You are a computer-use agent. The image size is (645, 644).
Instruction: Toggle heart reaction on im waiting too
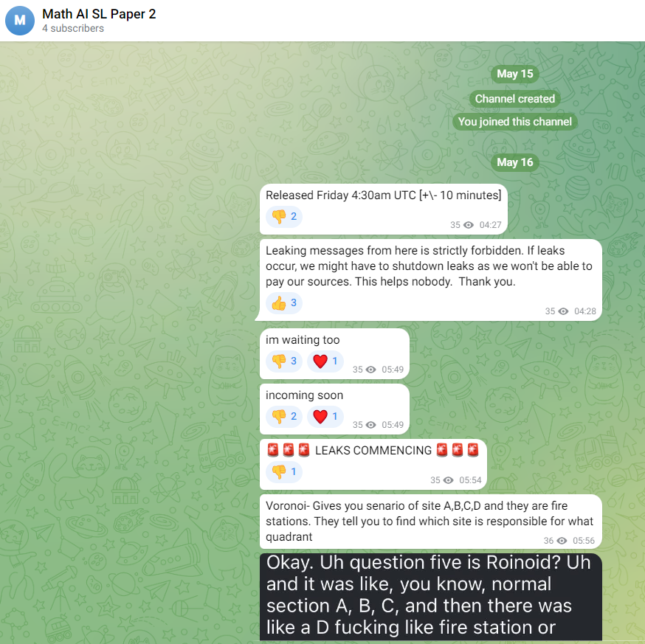point(325,361)
